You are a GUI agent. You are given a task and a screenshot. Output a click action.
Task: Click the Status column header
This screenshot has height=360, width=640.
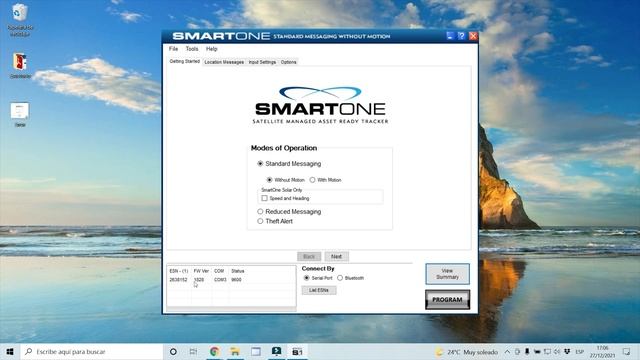click(238, 271)
